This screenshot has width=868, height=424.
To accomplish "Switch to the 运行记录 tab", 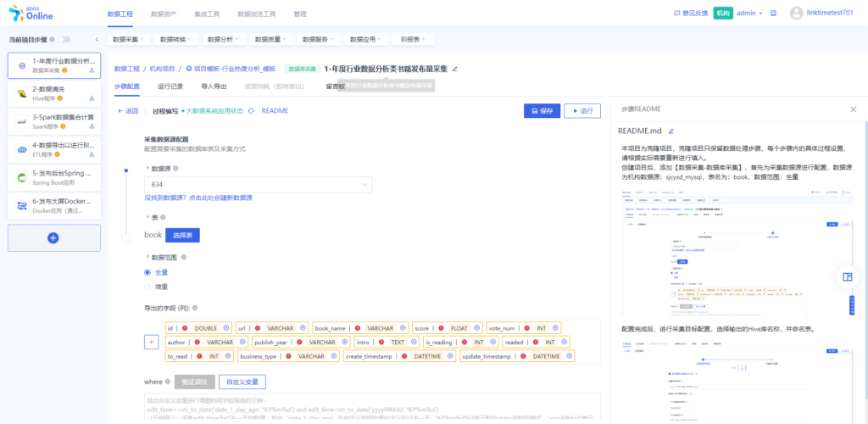I will tap(170, 86).
